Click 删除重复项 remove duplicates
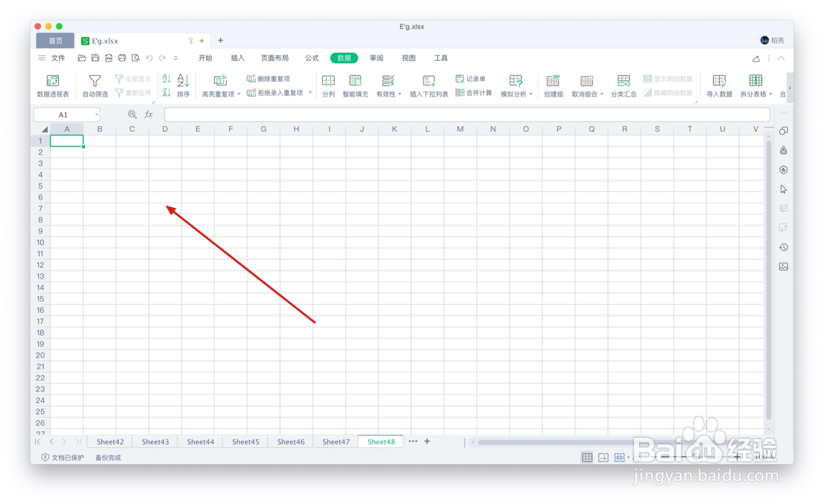This screenshot has height=504, width=824. (x=268, y=79)
